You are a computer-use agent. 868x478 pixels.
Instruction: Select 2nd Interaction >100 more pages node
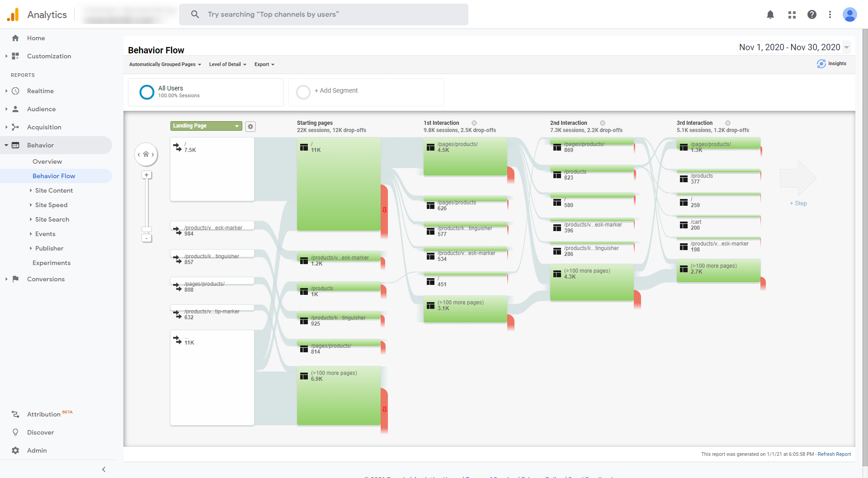pyautogui.click(x=592, y=283)
